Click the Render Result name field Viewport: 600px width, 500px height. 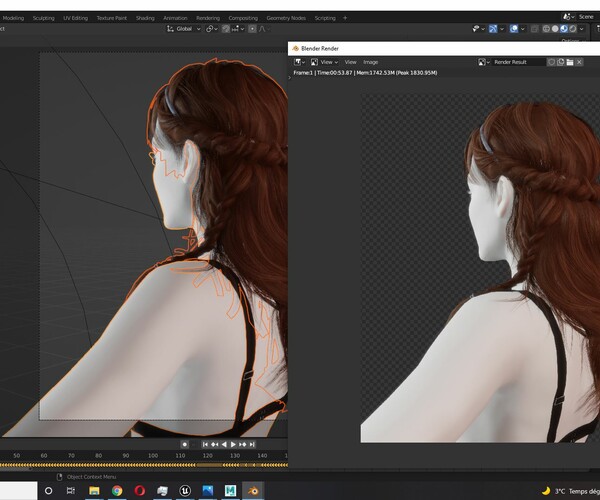(519, 62)
